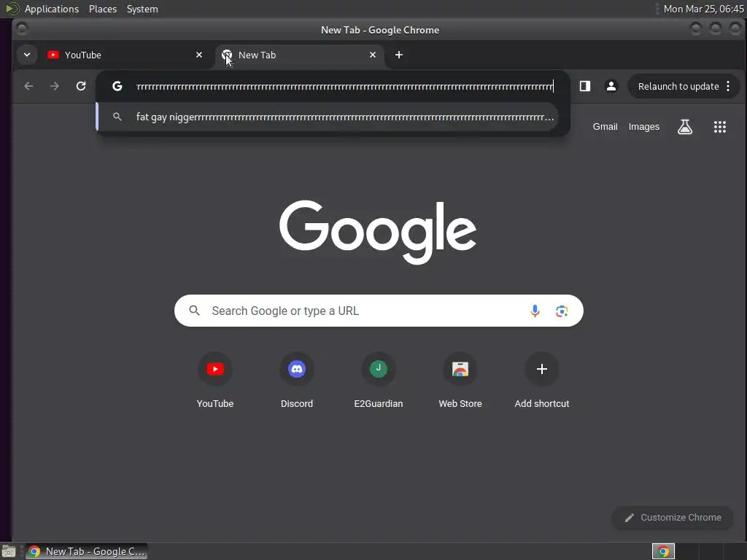Focus the address bar text field
The width and height of the screenshot is (747, 560).
(345, 86)
